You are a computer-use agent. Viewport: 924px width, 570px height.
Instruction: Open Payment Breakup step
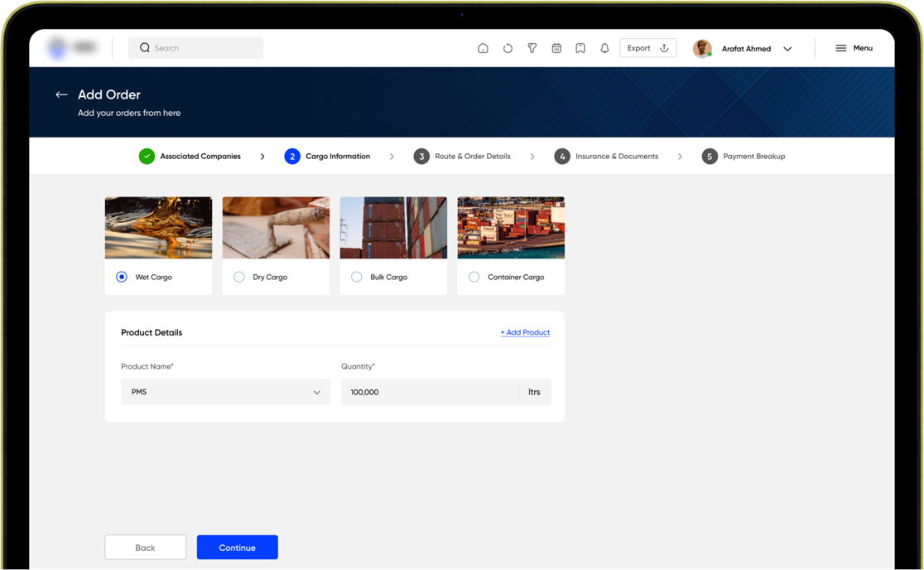point(744,157)
